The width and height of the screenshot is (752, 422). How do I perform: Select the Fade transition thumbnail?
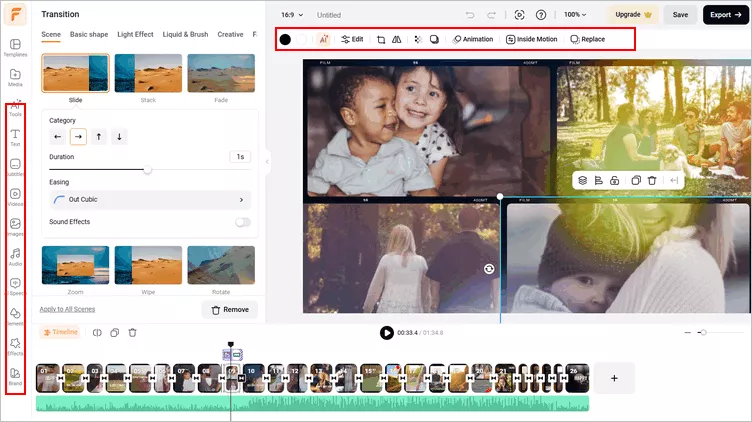[x=221, y=73]
